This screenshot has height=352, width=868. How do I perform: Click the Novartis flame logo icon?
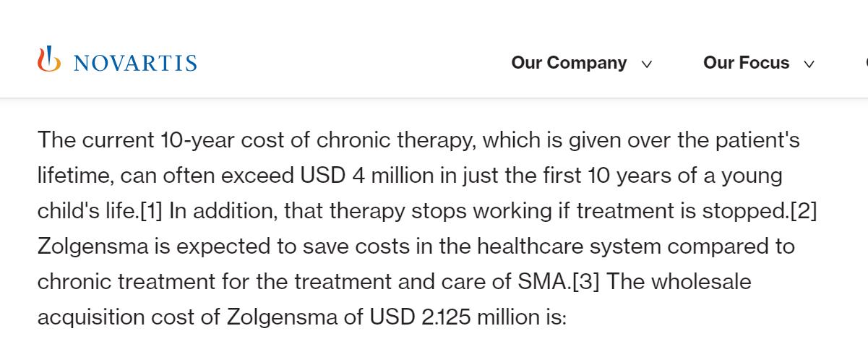pos(49,59)
